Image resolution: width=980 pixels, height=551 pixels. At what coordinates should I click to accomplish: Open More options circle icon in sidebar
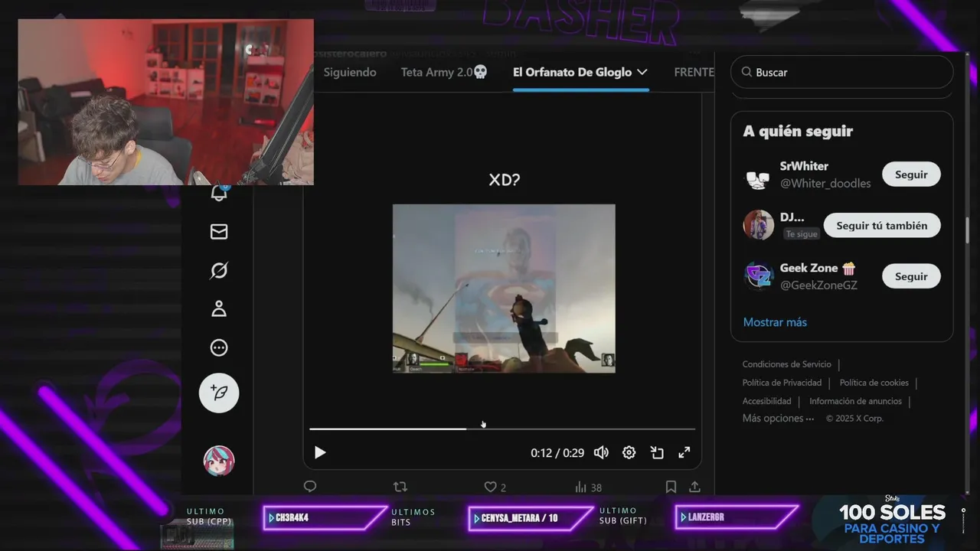219,348
